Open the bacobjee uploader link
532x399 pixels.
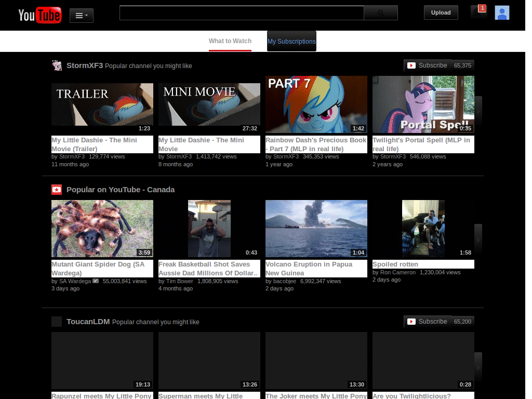coord(285,281)
